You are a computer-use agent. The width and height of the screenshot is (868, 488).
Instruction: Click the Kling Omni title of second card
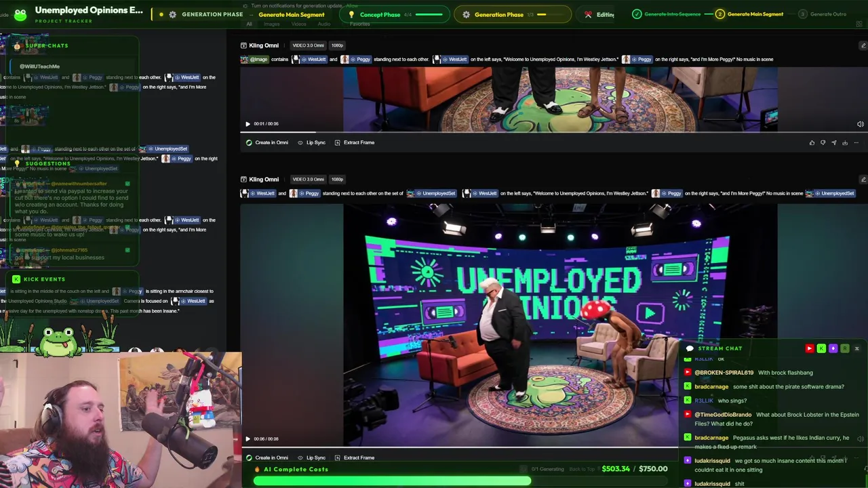[x=264, y=180]
